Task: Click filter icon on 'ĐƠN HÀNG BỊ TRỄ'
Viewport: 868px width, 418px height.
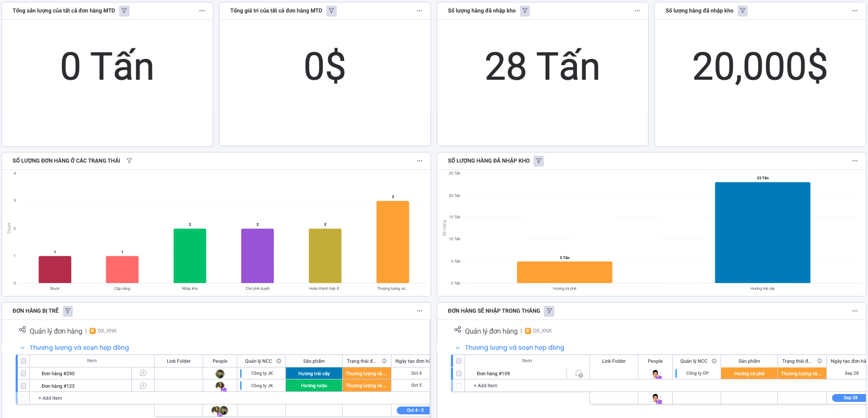Action: pyautogui.click(x=68, y=311)
